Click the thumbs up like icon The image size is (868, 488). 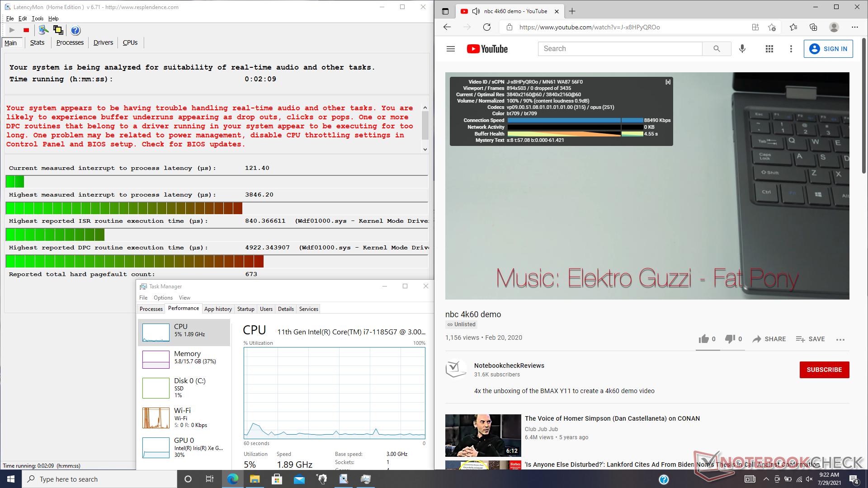coord(704,339)
